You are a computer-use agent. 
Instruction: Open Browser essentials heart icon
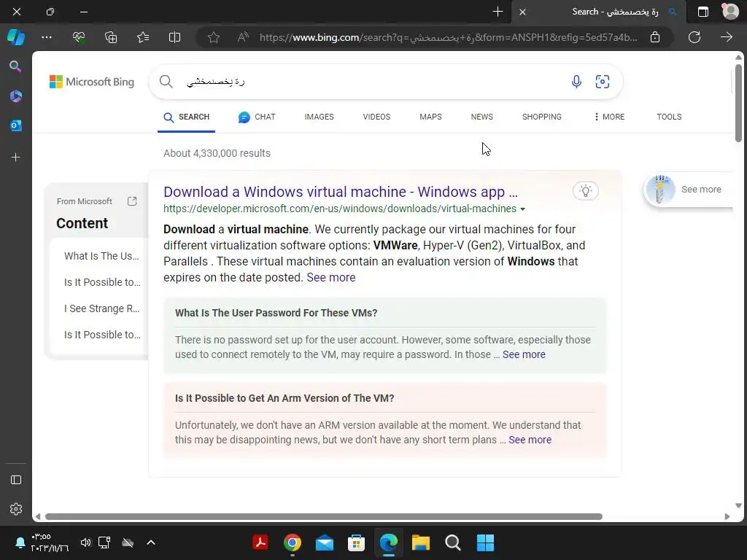point(79,37)
